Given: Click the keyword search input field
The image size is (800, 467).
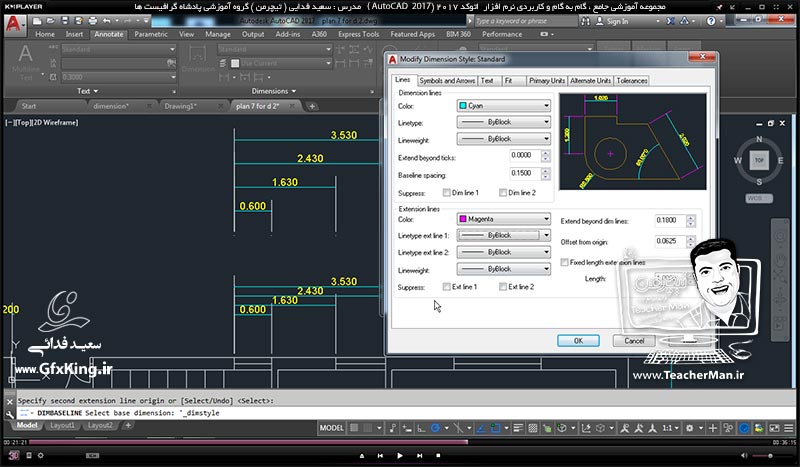Looking at the screenshot, I should point(526,21).
